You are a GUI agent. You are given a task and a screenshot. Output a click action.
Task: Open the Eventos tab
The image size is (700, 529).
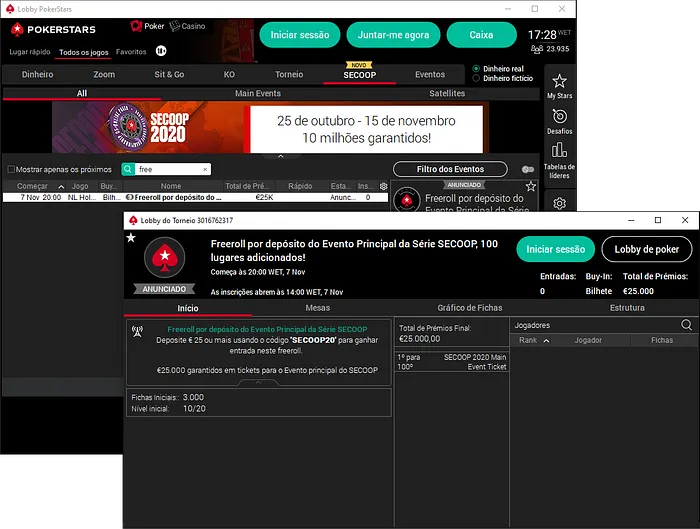(x=430, y=75)
